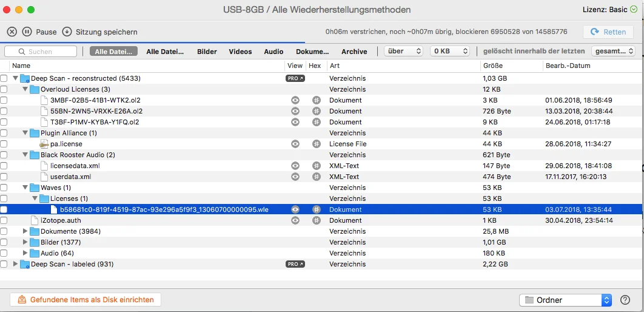Sort by the Größe column header
The width and height of the screenshot is (644, 312).
click(511, 66)
